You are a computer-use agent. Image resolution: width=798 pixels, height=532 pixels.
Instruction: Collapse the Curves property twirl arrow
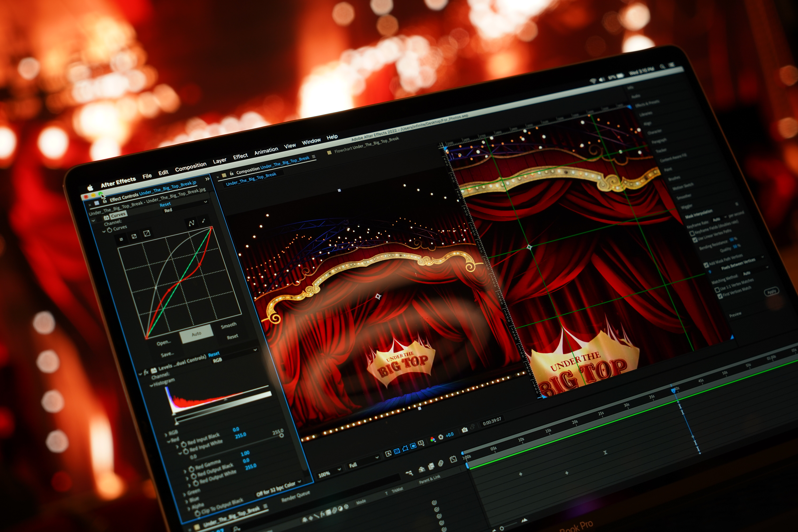click(104, 231)
